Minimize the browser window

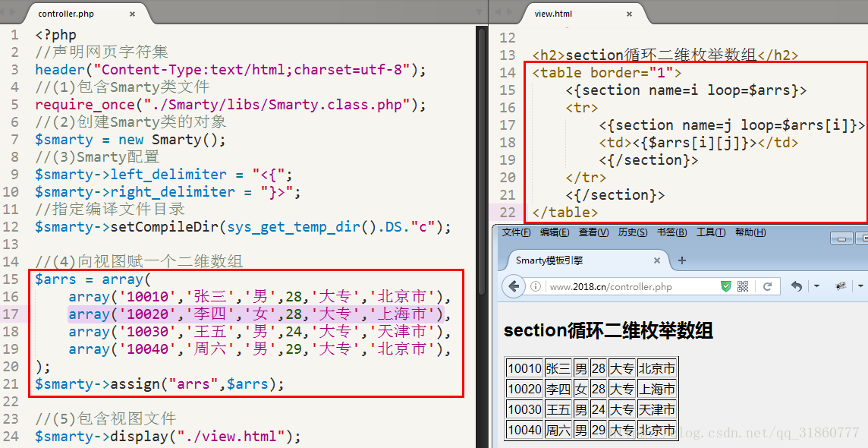pyautogui.click(x=842, y=238)
